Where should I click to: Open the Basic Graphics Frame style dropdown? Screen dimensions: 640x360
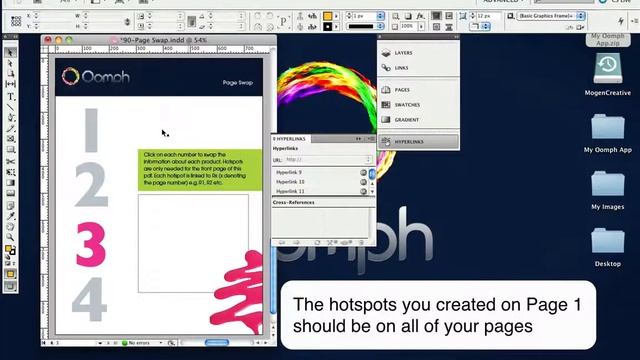tap(581, 16)
